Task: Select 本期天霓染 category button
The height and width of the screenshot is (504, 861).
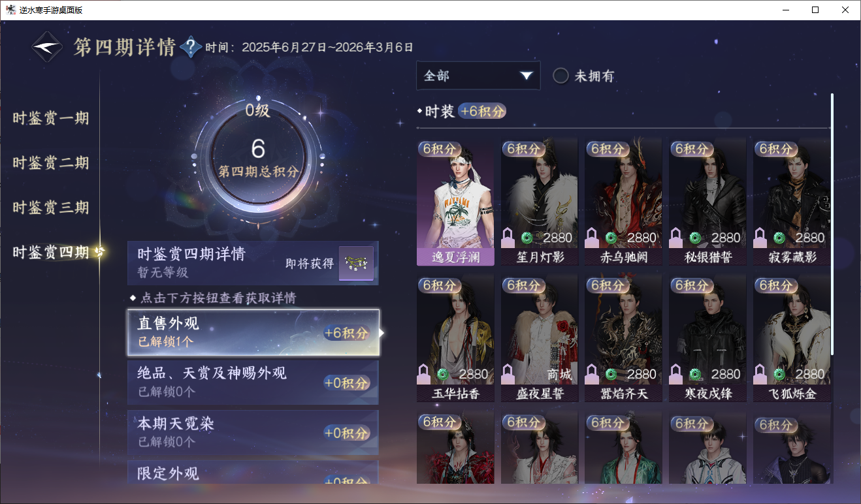Action: point(253,432)
